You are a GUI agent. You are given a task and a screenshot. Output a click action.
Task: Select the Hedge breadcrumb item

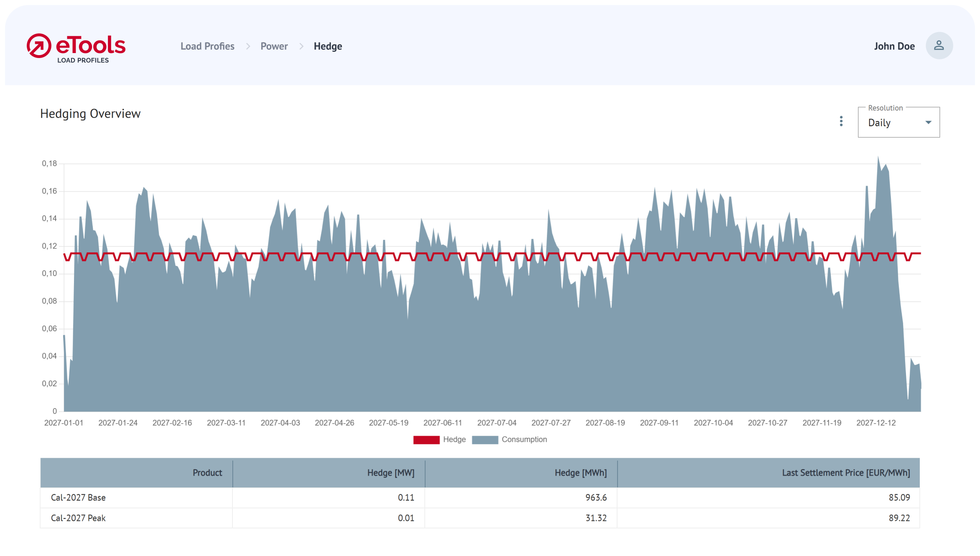(x=328, y=46)
